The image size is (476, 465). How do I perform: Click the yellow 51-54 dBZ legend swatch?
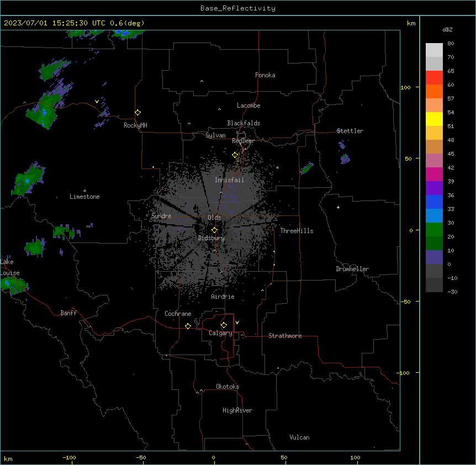(x=434, y=119)
